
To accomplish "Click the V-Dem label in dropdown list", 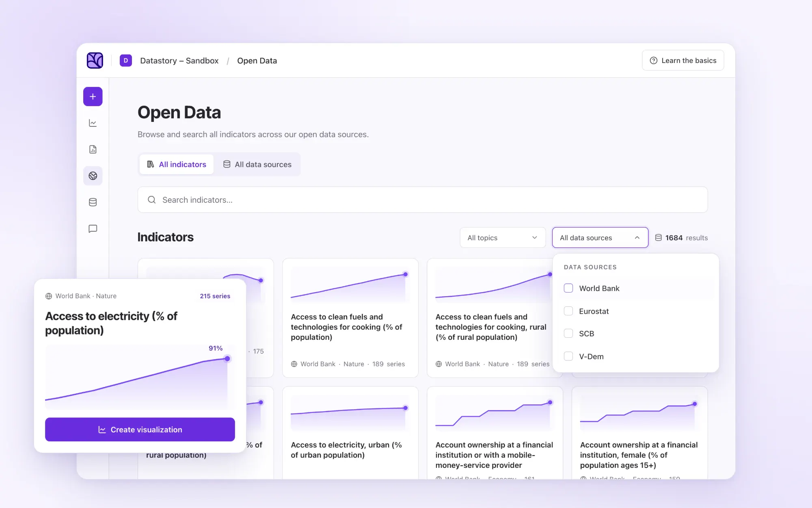I will click(x=592, y=356).
